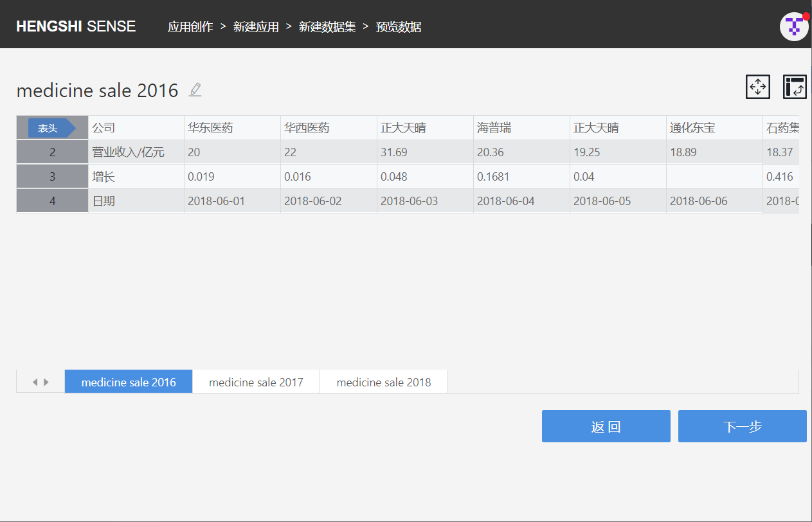Click the 18.37 revenue cell

[780, 152]
